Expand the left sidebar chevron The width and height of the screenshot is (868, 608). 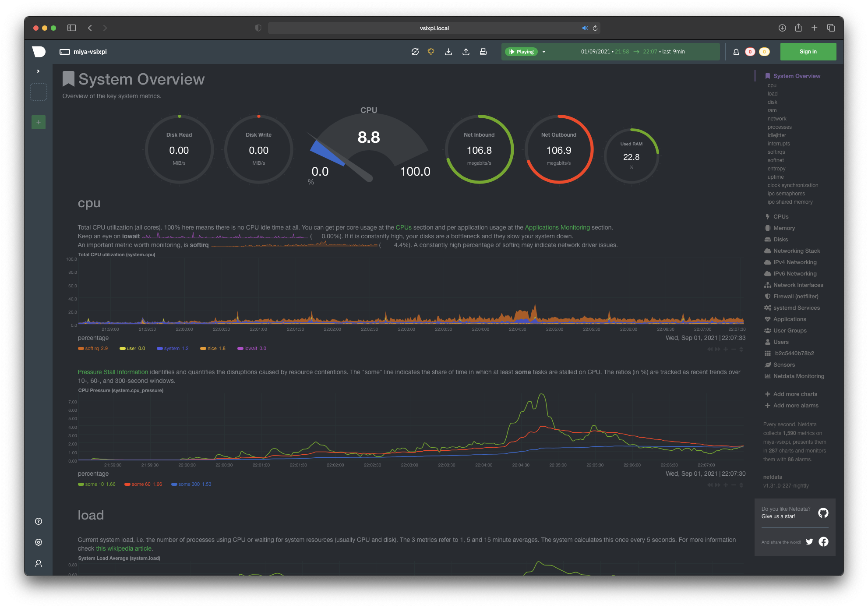coord(38,71)
